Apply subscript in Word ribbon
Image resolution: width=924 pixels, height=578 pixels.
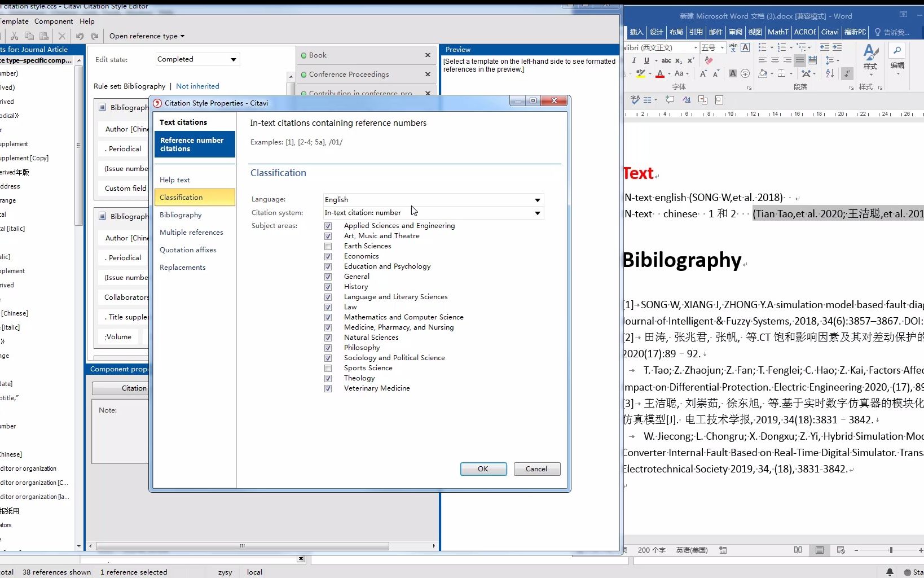click(679, 60)
